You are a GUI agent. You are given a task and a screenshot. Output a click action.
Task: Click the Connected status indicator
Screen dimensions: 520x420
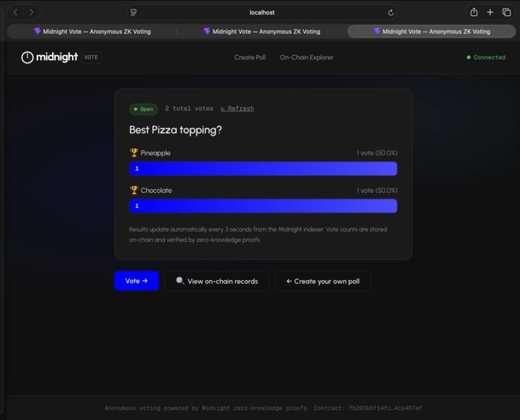(x=486, y=57)
